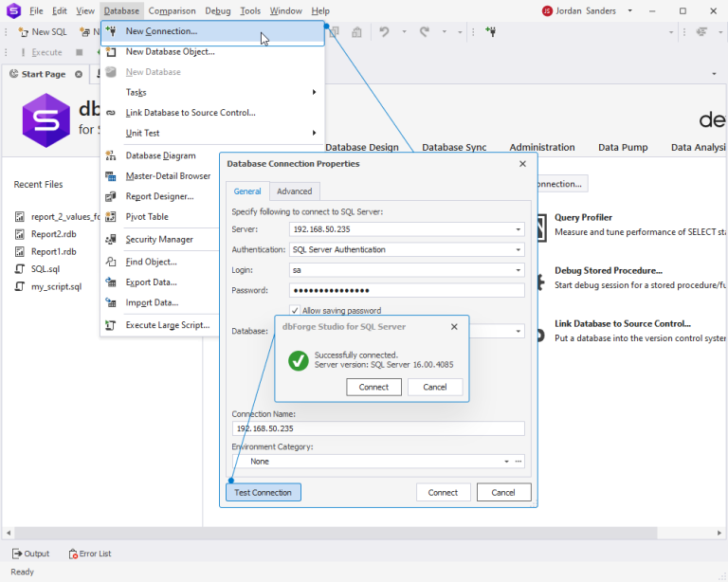Click the paste icon in the toolbar

[x=356, y=32]
